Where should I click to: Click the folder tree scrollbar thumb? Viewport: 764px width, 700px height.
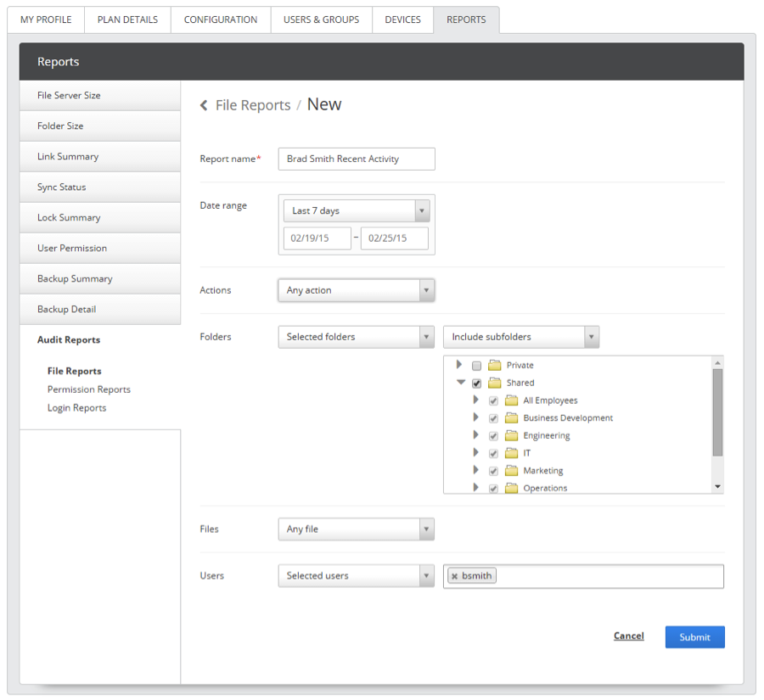click(718, 412)
